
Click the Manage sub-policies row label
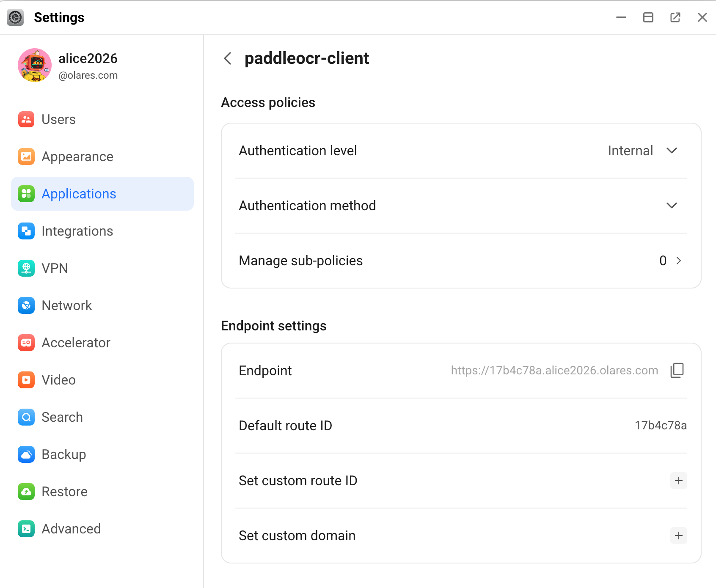coord(301,261)
